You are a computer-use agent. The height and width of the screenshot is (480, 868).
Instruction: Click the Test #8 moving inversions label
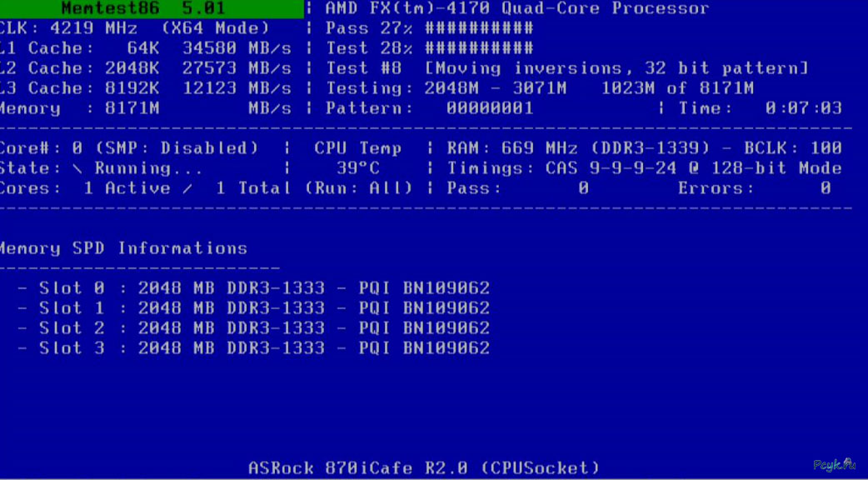[x=566, y=68]
